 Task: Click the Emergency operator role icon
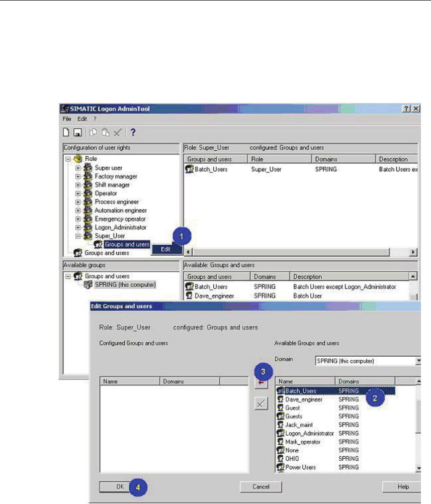click(x=88, y=219)
